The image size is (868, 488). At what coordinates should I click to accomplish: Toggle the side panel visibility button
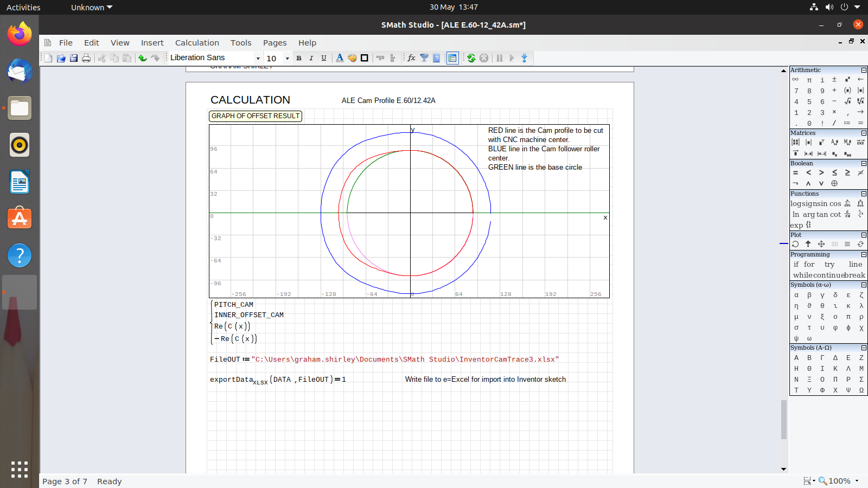tap(452, 58)
